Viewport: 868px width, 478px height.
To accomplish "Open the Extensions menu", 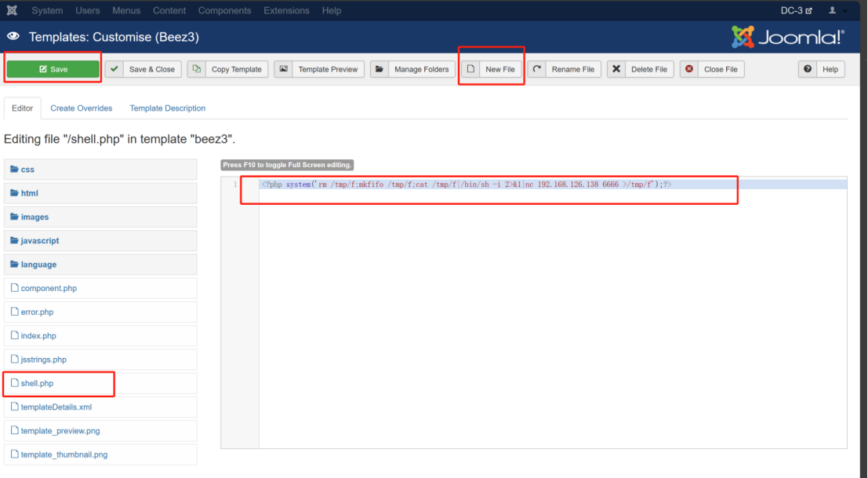I will pyautogui.click(x=287, y=10).
